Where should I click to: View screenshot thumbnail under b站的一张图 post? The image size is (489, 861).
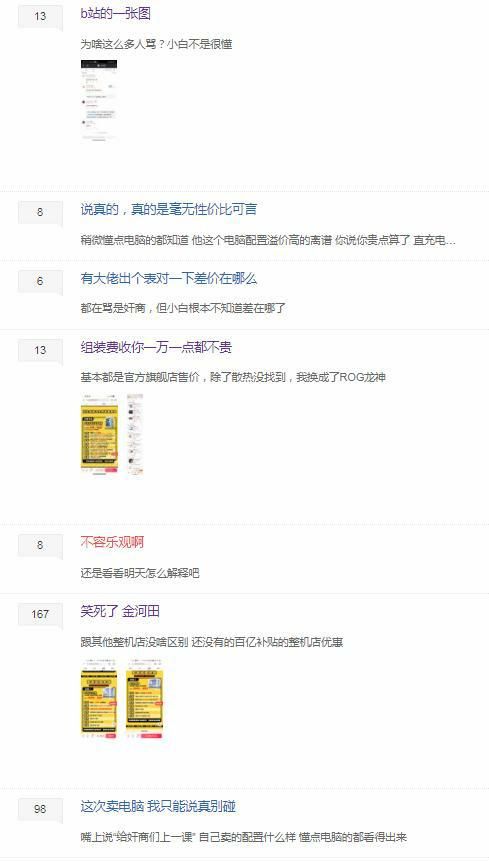[x=99, y=100]
